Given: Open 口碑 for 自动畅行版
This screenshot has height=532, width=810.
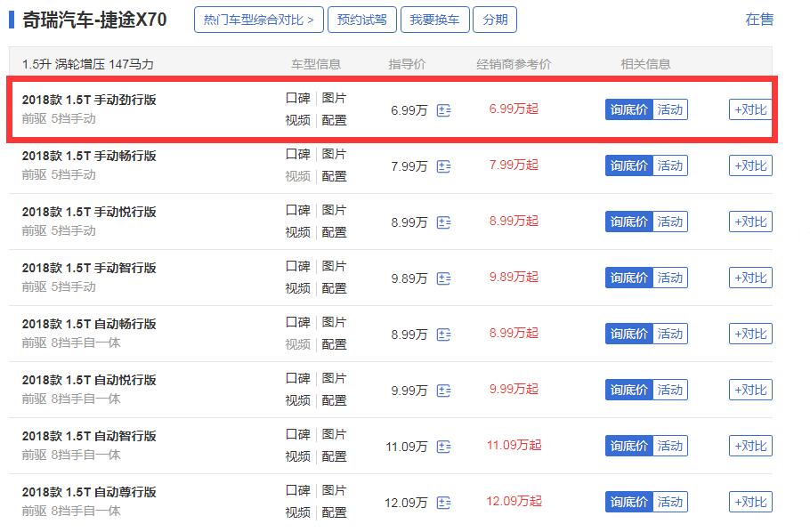Looking at the screenshot, I should [x=298, y=322].
